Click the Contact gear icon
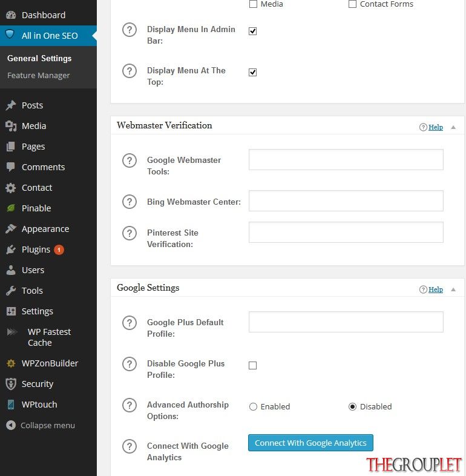Image resolution: width=466 pixels, height=476 pixels. point(11,188)
